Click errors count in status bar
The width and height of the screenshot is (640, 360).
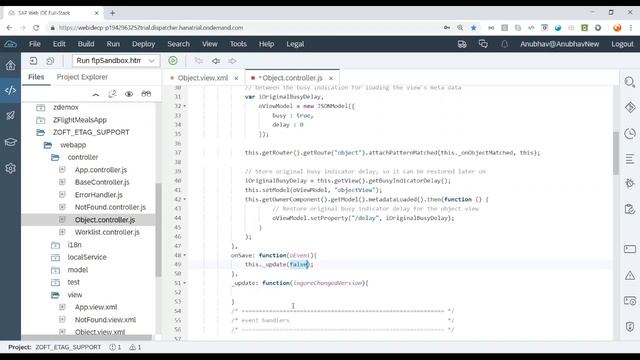[x=116, y=347]
